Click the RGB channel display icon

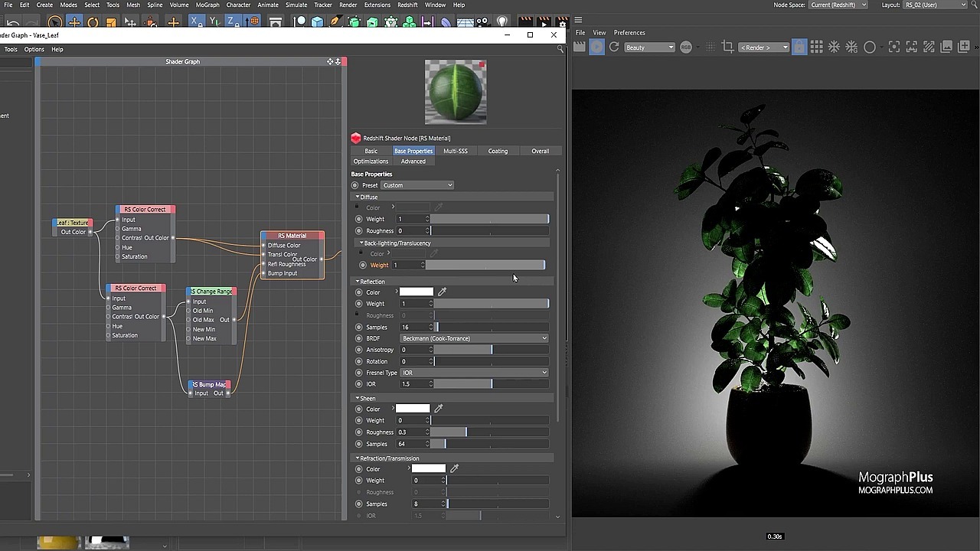point(686,47)
